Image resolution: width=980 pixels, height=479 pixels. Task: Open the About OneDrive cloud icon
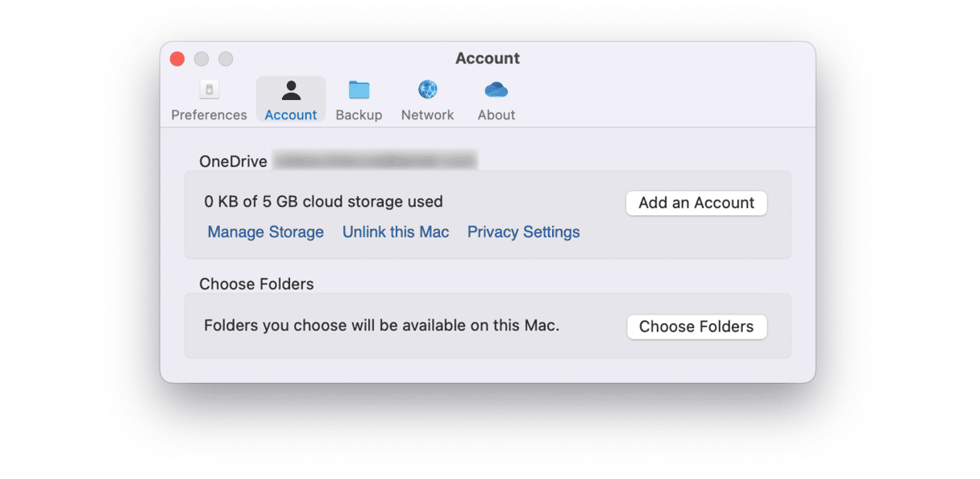click(496, 90)
